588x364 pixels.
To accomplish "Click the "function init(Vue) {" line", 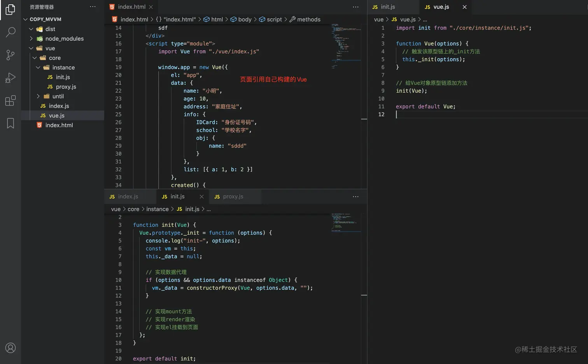I will [x=164, y=225].
